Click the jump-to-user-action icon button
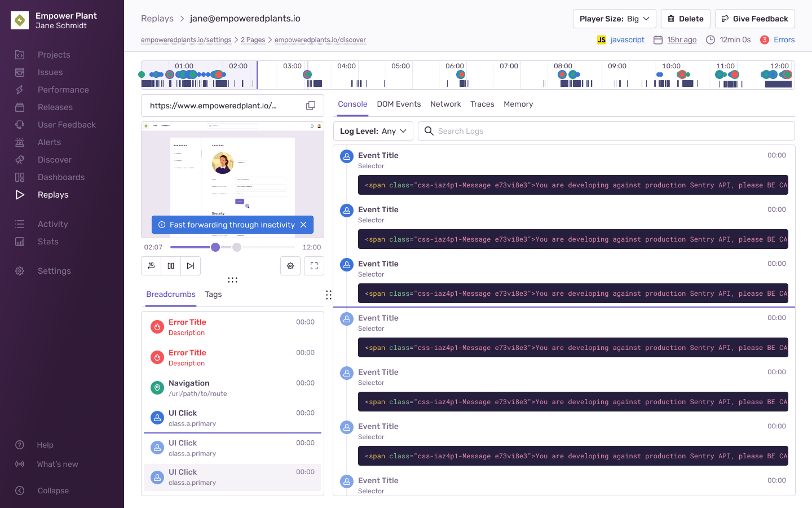 pyautogui.click(x=151, y=266)
